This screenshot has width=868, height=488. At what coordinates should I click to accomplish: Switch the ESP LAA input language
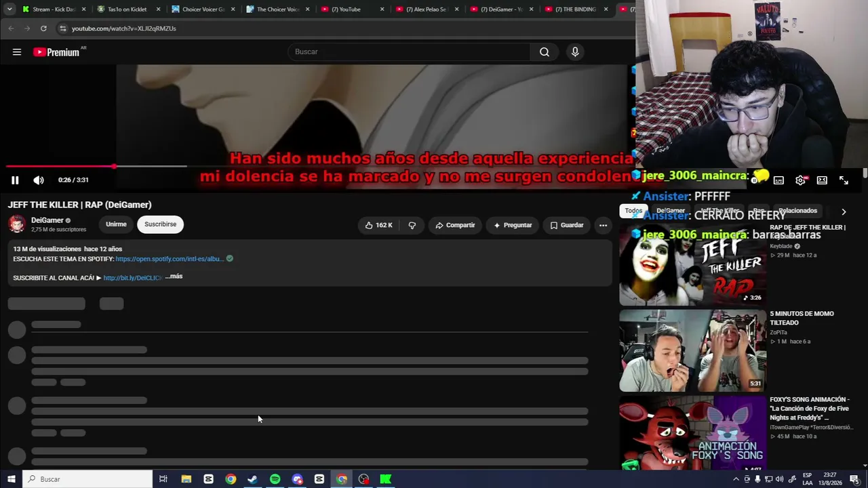click(x=807, y=479)
